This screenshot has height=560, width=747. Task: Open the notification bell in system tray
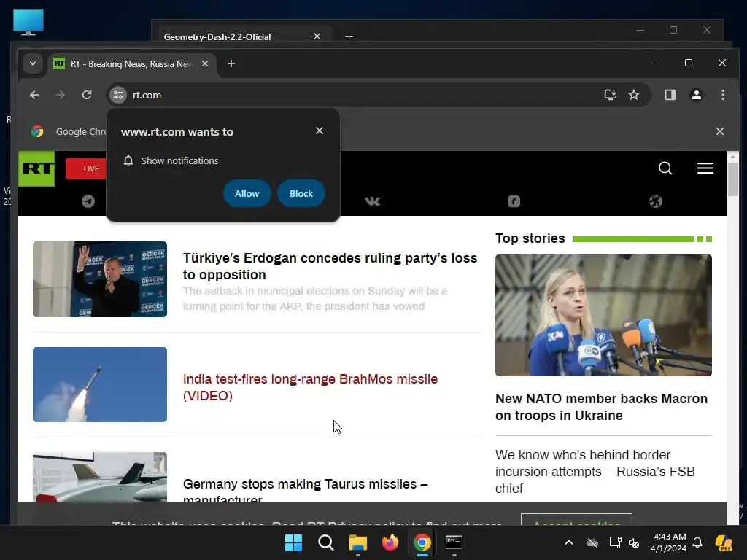[697, 542]
